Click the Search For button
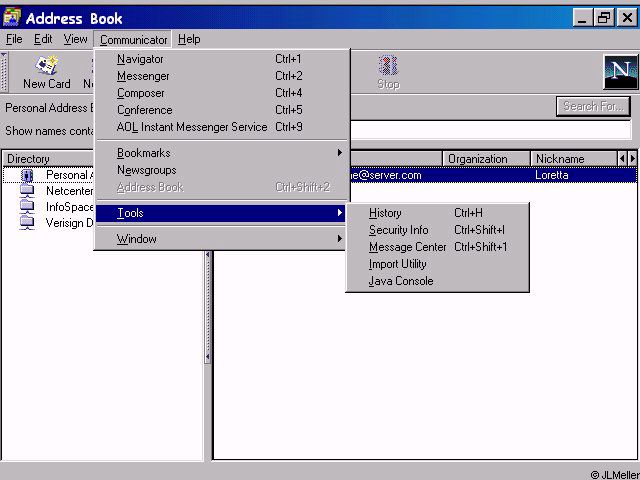The height and width of the screenshot is (480, 640). (593, 107)
